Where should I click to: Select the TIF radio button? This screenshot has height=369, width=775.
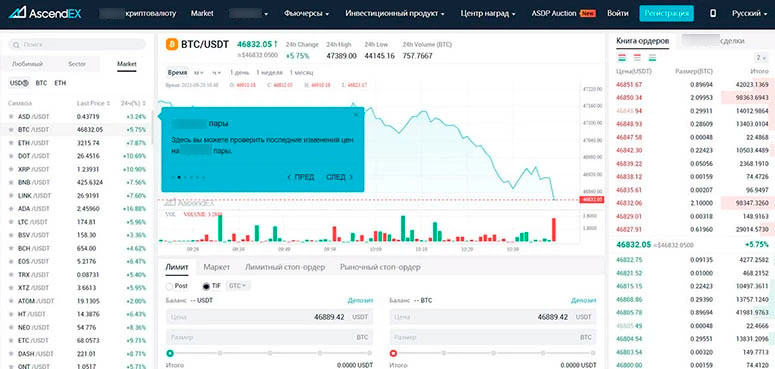tap(206, 286)
